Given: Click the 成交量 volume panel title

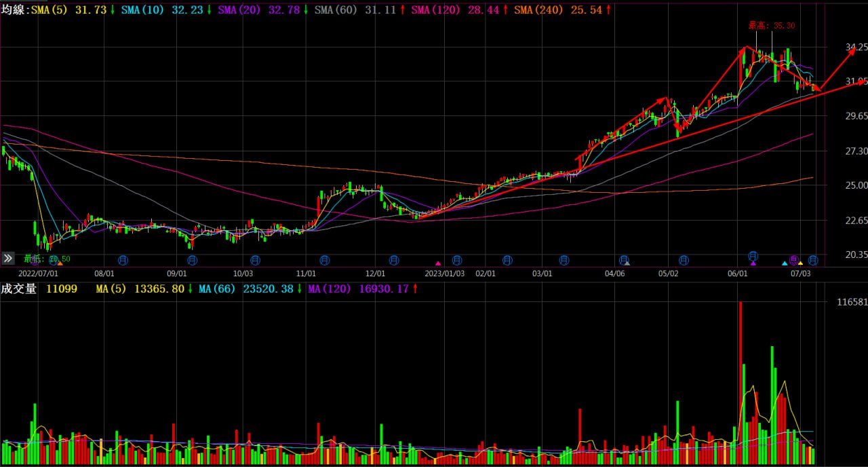Looking at the screenshot, I should [x=18, y=289].
